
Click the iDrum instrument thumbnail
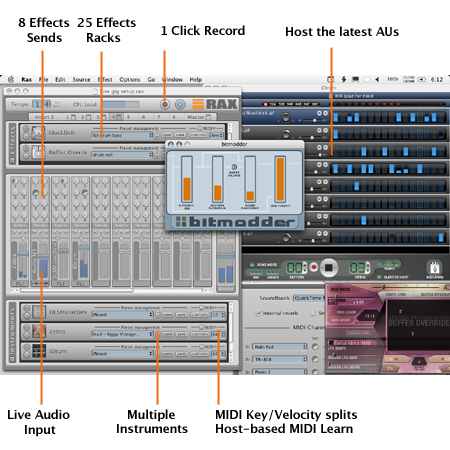click(x=39, y=351)
